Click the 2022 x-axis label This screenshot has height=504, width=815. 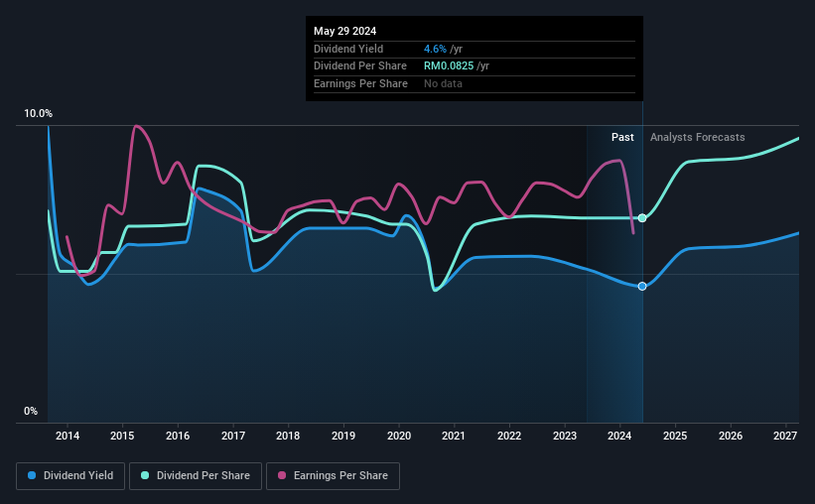(x=509, y=436)
